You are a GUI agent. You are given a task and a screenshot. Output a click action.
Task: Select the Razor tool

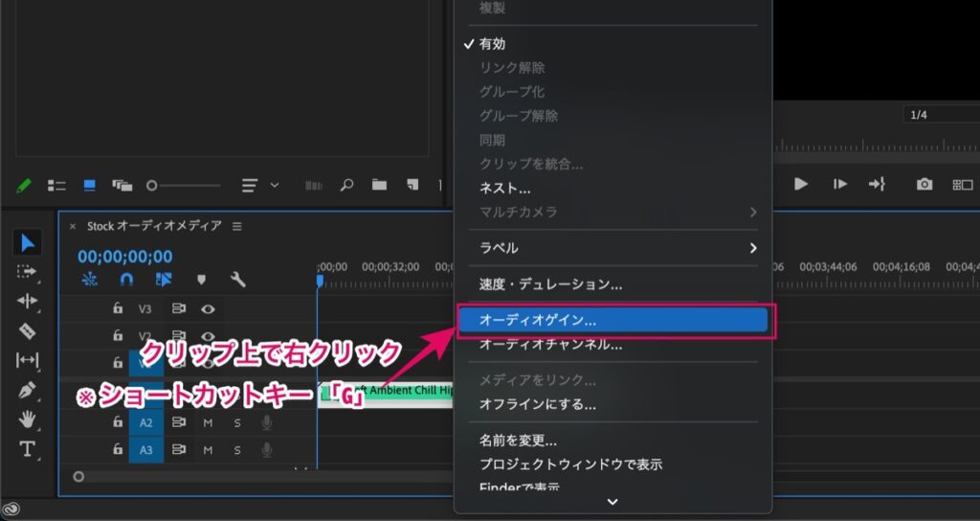pos(27,330)
